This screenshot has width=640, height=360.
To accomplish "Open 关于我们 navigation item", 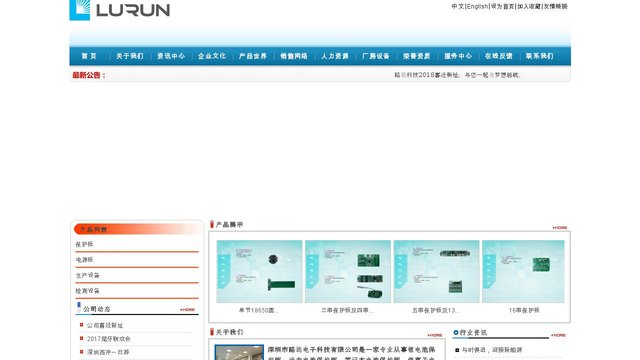I will 129,56.
